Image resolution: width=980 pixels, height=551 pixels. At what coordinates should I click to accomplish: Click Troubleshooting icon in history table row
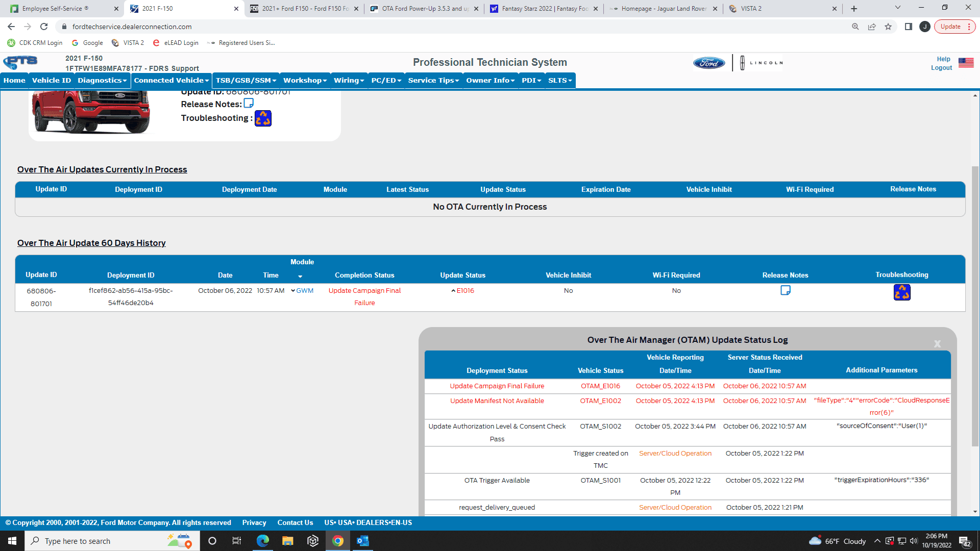901,292
